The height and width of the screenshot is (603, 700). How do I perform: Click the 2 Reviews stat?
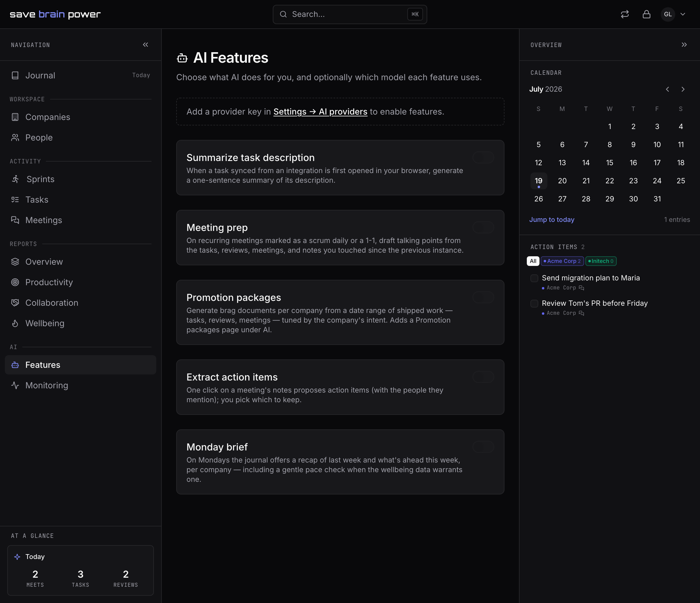tap(126, 578)
